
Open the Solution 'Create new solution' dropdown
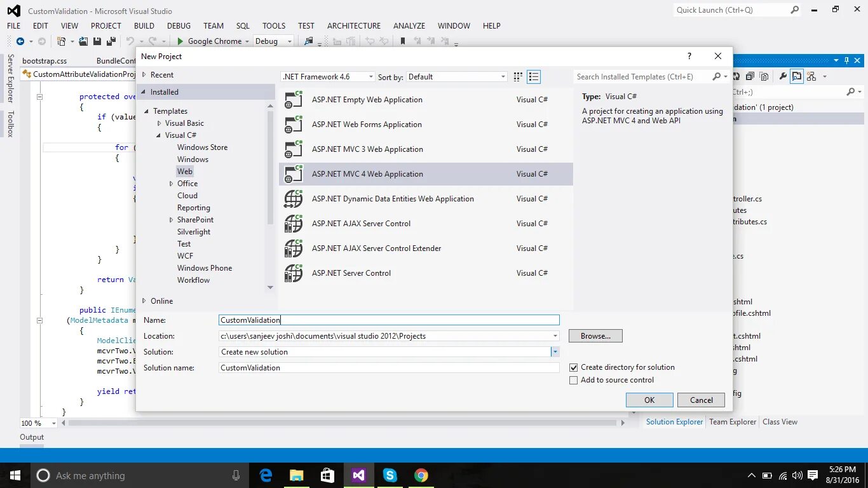tap(555, 352)
